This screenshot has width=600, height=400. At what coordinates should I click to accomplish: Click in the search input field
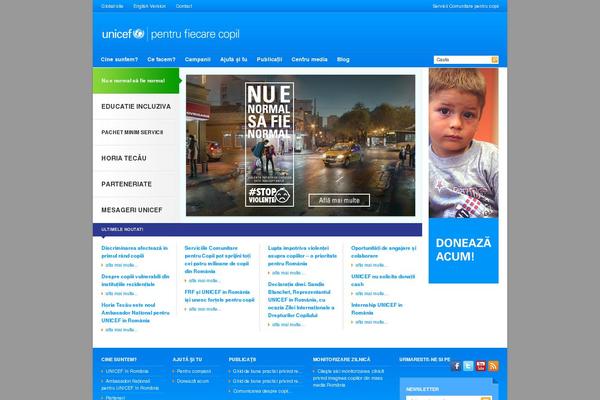point(462,60)
